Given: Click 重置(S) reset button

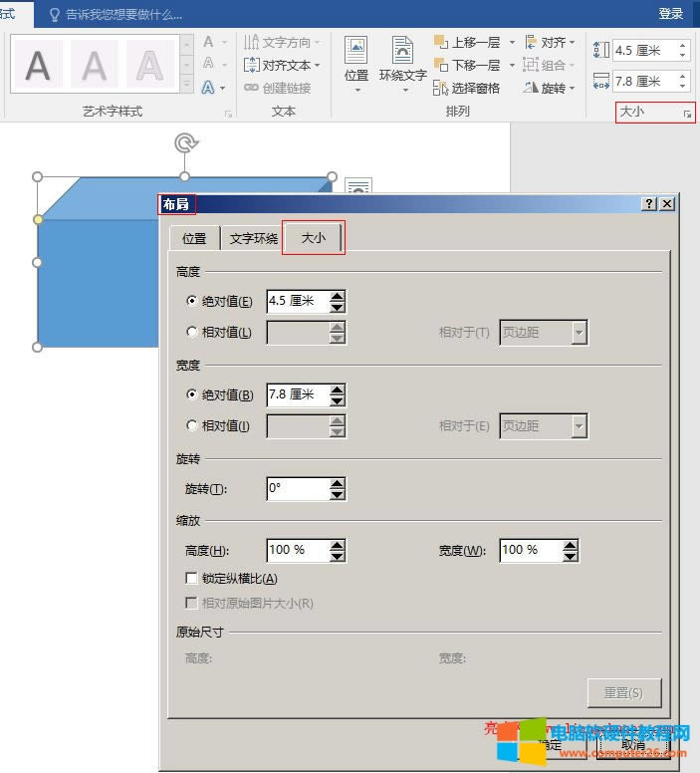Looking at the screenshot, I should pyautogui.click(x=624, y=693).
